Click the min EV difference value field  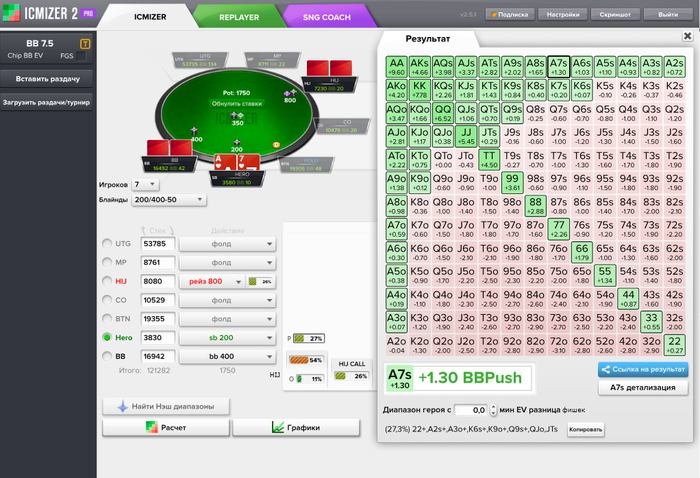coord(471,410)
